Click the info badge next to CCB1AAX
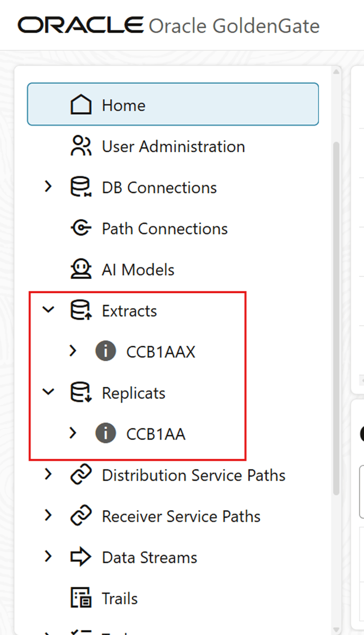364x635 pixels. pos(105,351)
